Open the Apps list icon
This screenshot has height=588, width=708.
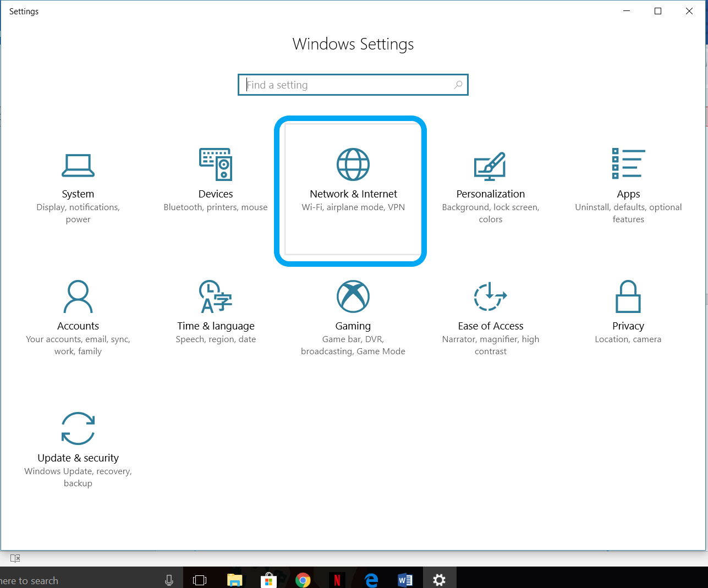628,163
